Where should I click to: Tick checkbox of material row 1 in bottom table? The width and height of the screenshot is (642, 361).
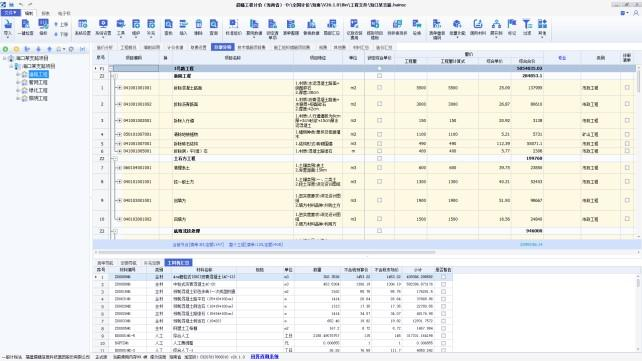[x=443, y=277]
